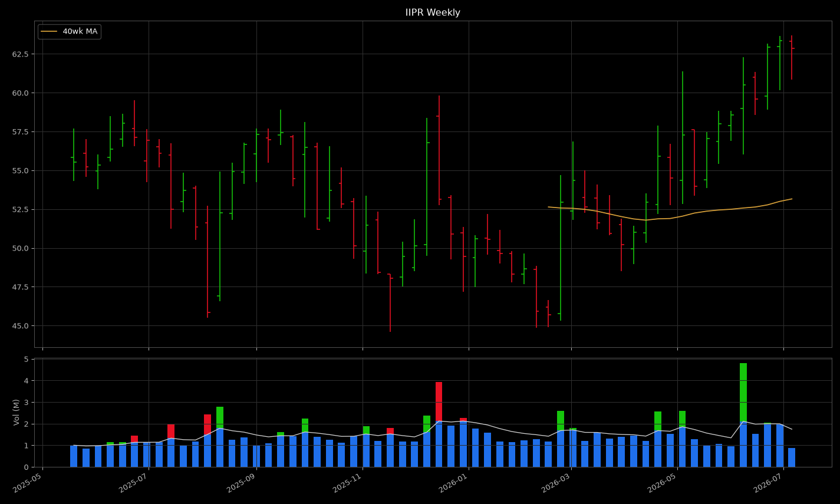Click the 60.0 price axis label
This screenshot has height=504, width=840.
(20, 93)
